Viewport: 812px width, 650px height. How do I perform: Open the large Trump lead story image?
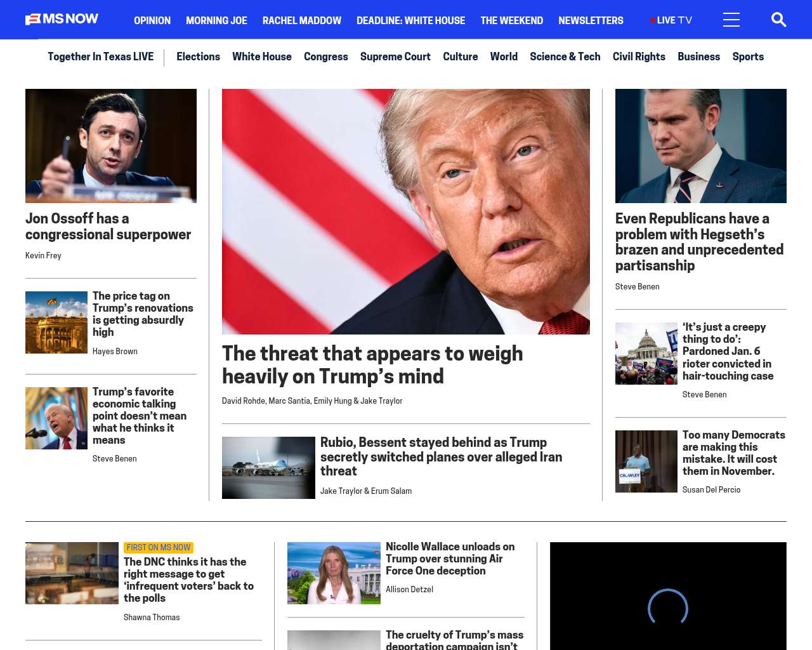406,211
